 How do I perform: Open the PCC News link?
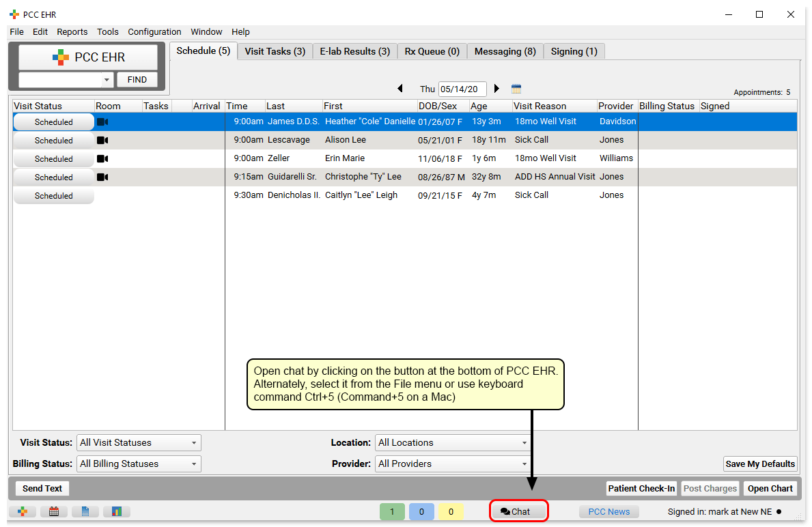pos(609,511)
